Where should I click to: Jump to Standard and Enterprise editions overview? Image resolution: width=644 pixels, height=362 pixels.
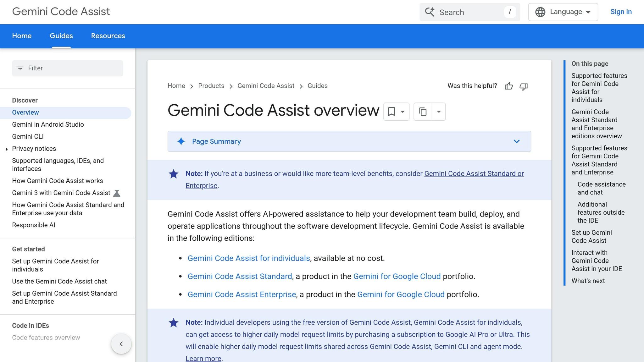[x=597, y=124]
